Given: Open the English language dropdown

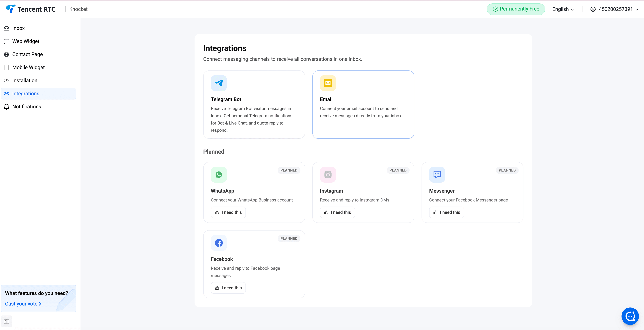Looking at the screenshot, I should tap(563, 9).
